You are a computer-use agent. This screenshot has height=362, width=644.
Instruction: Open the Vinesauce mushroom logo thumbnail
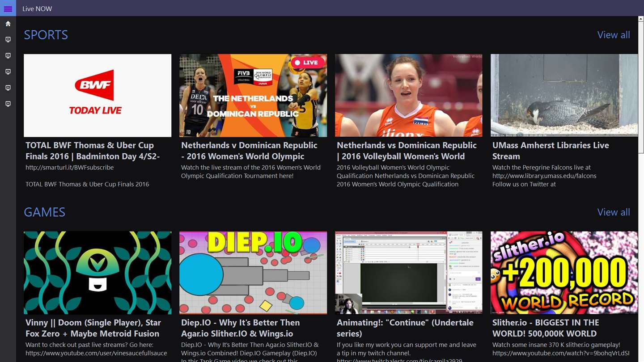[97, 273]
